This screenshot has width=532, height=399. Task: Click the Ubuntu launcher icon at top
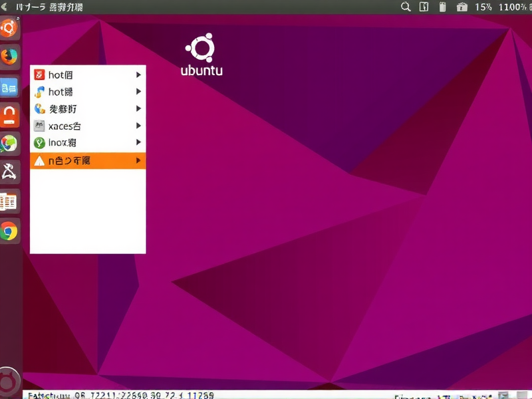point(9,29)
